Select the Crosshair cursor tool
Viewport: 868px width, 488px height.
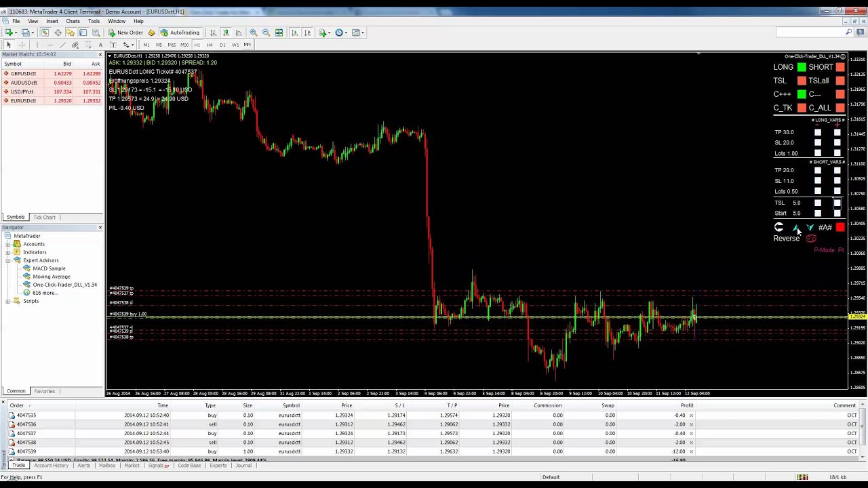22,45
